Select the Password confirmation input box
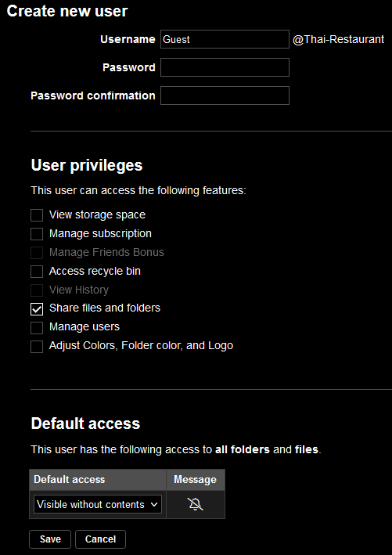Viewport: 392px width, 555px height. (225, 96)
